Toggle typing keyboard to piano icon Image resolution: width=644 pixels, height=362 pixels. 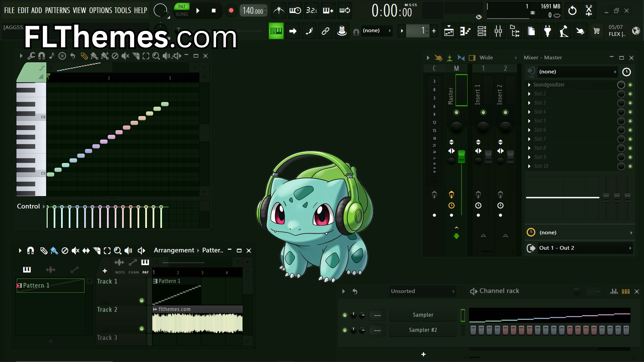(276, 31)
